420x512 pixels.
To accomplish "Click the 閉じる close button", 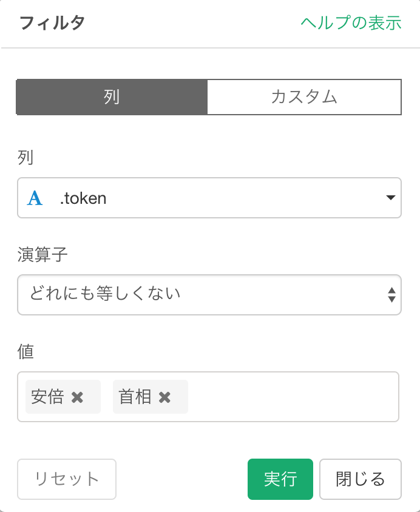I will (361, 479).
